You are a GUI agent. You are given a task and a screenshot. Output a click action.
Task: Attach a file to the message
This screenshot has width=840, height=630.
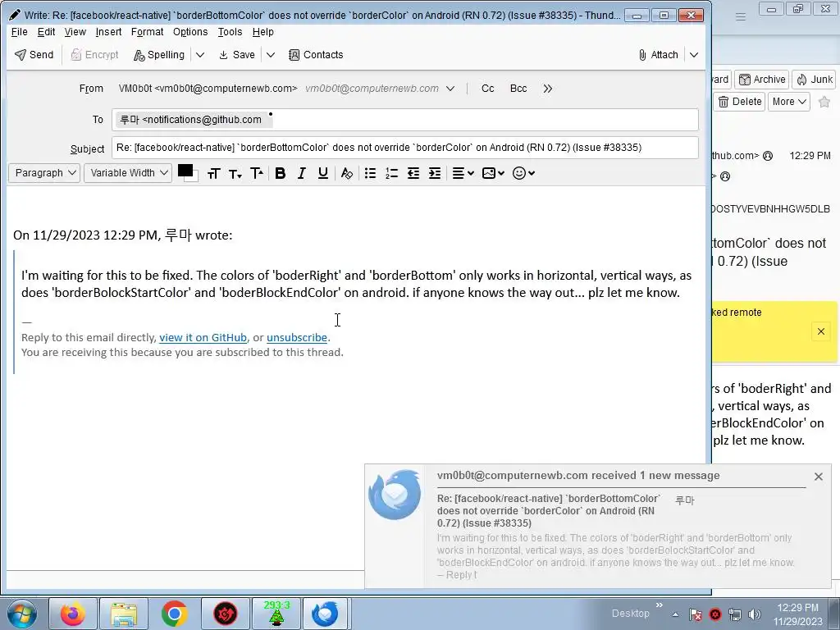tap(658, 55)
